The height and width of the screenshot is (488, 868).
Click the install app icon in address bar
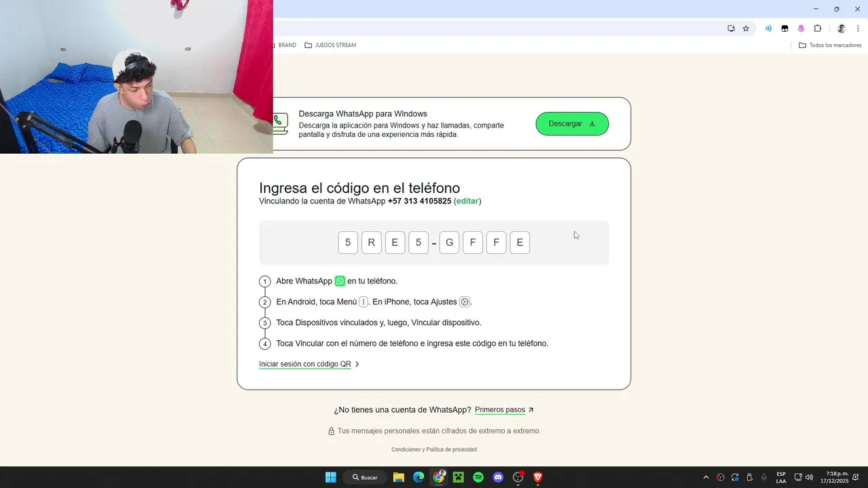coord(731,28)
